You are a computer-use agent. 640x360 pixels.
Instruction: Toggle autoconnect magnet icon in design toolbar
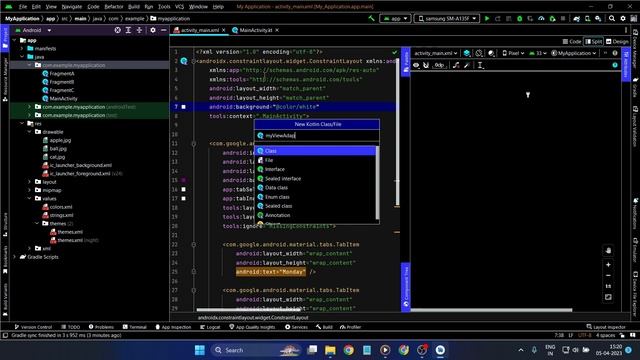click(x=426, y=65)
